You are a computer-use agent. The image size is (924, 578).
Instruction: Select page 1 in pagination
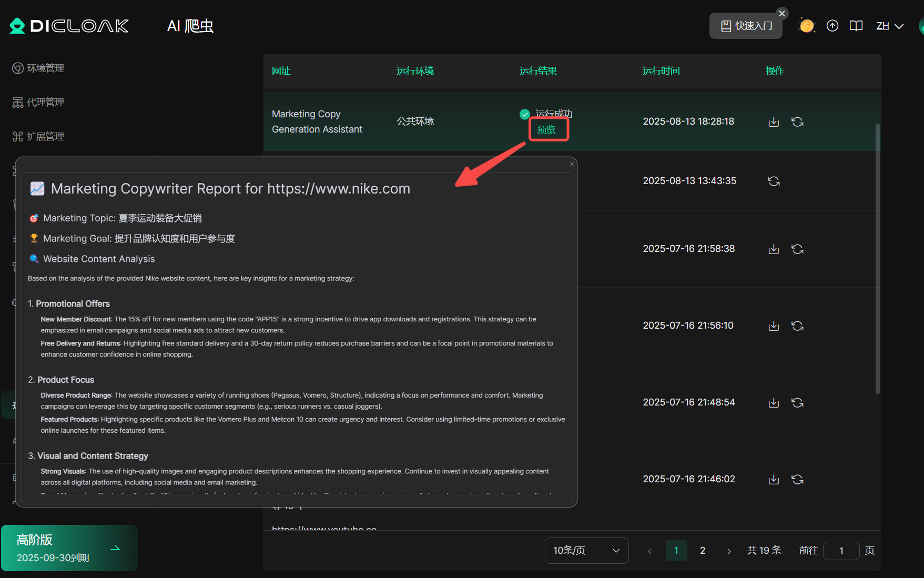click(x=676, y=551)
